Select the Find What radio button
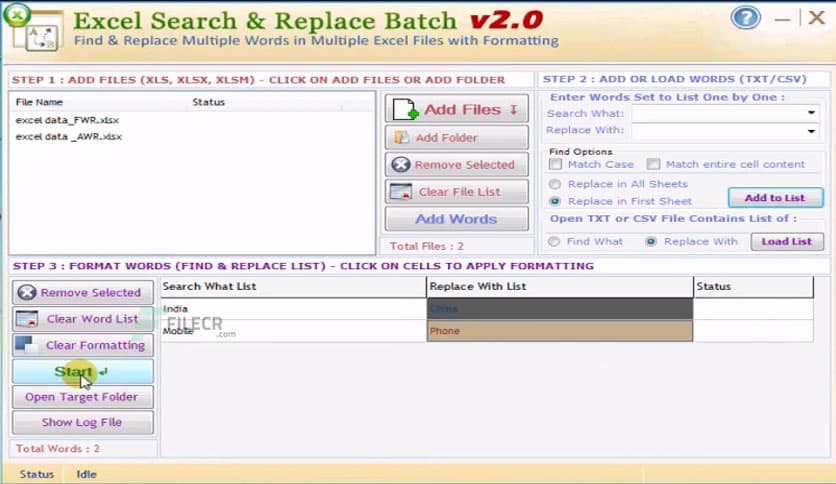This screenshot has width=836, height=484. tap(554, 241)
